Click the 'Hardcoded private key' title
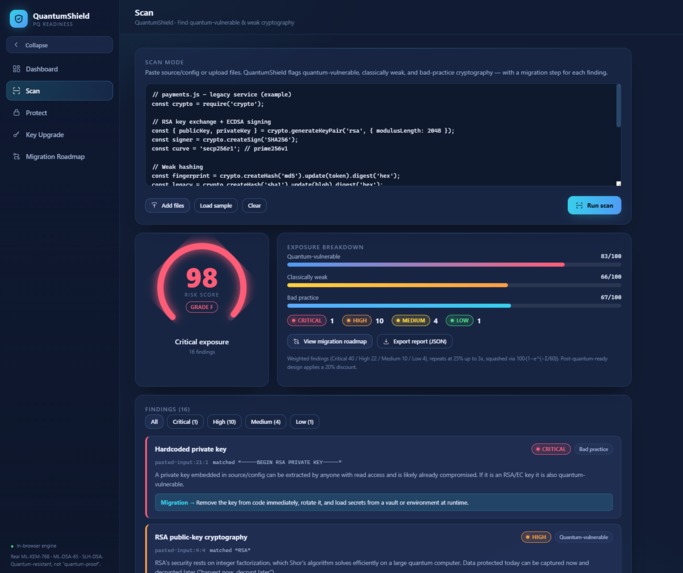The image size is (683, 573). click(190, 449)
